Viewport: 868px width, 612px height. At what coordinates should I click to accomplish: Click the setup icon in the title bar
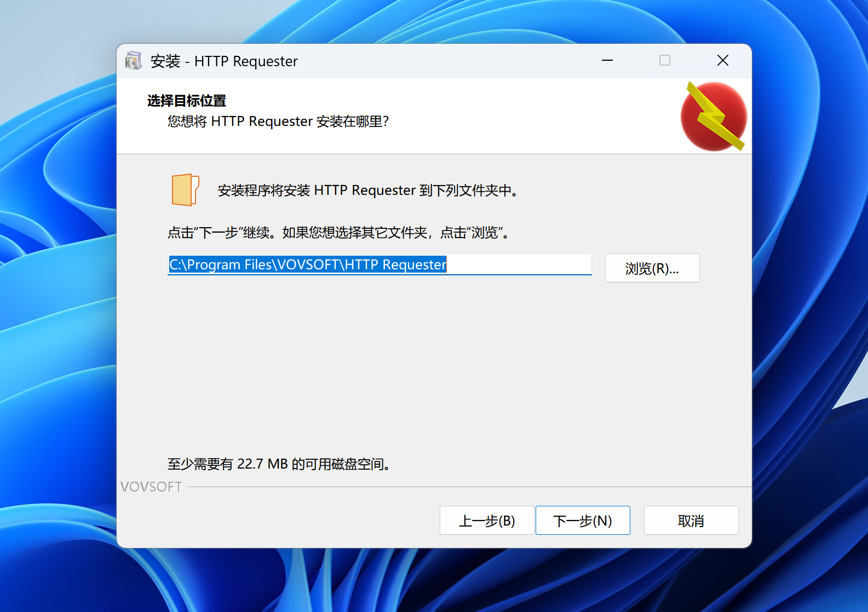click(133, 61)
